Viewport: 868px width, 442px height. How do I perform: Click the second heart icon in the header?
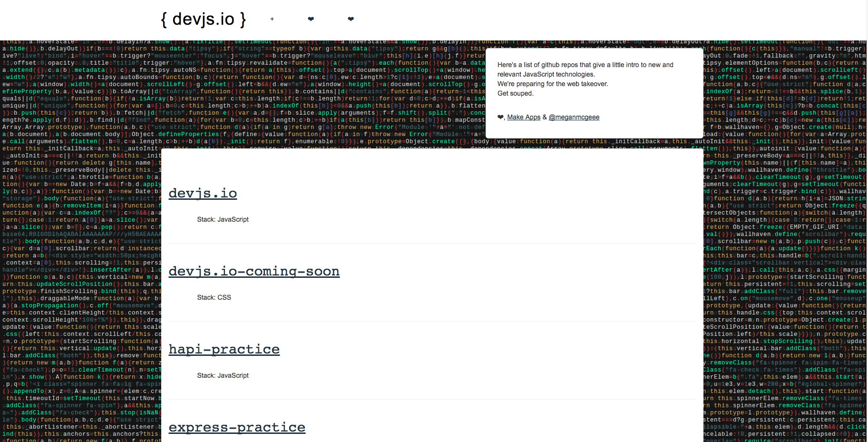pos(351,19)
